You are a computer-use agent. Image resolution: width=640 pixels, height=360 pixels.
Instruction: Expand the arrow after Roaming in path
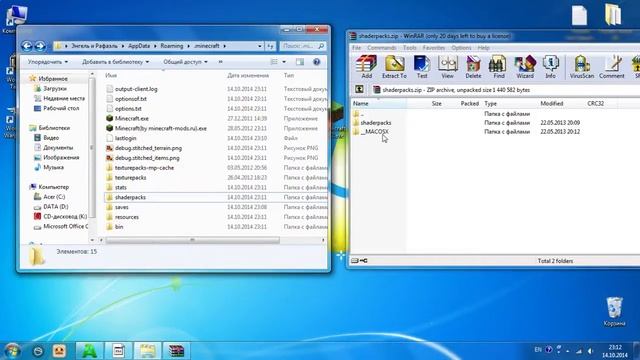click(x=188, y=46)
